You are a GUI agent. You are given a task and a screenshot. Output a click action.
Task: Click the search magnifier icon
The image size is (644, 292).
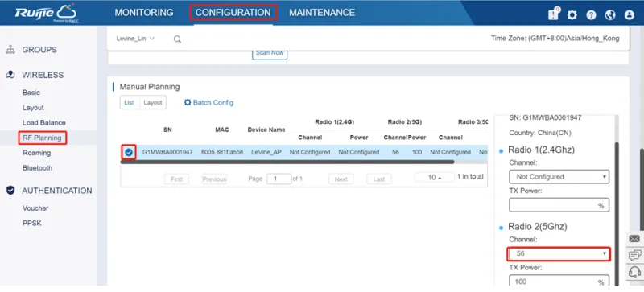[177, 39]
